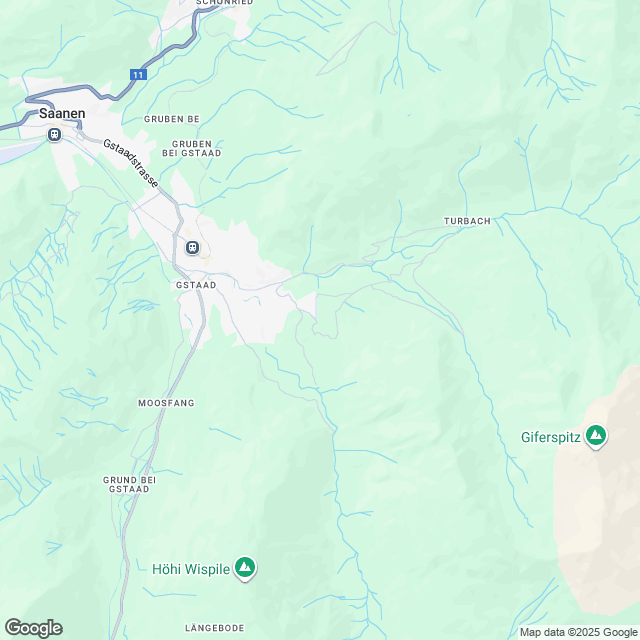640x640 pixels.
Task: Select the Höhi Wispile mountain peak marker
Action: (x=245, y=568)
